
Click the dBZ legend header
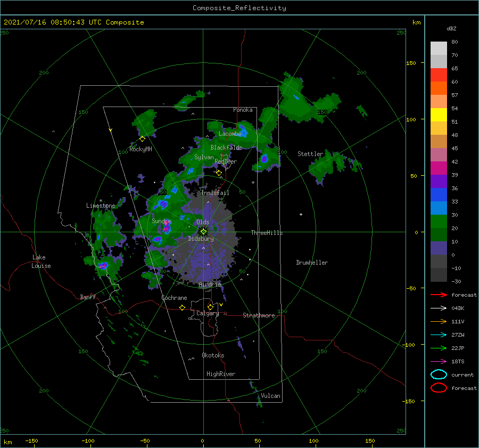[451, 28]
